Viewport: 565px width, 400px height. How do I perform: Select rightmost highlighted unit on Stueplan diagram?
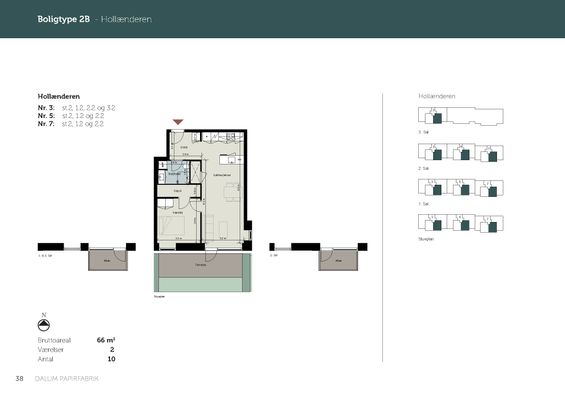(x=493, y=227)
